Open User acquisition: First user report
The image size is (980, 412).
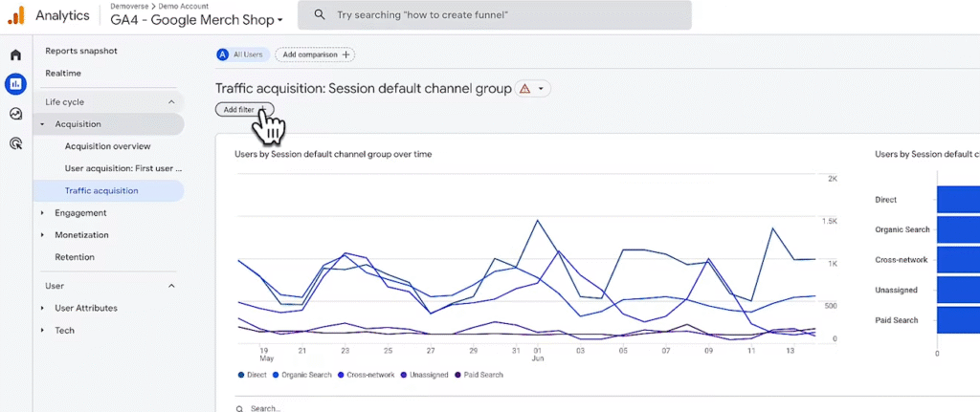pyautogui.click(x=123, y=168)
